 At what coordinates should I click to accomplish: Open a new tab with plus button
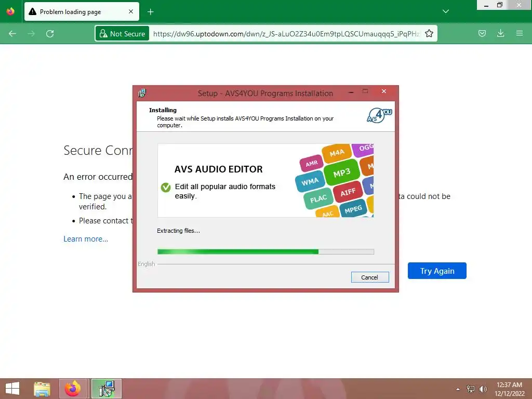pos(150,12)
